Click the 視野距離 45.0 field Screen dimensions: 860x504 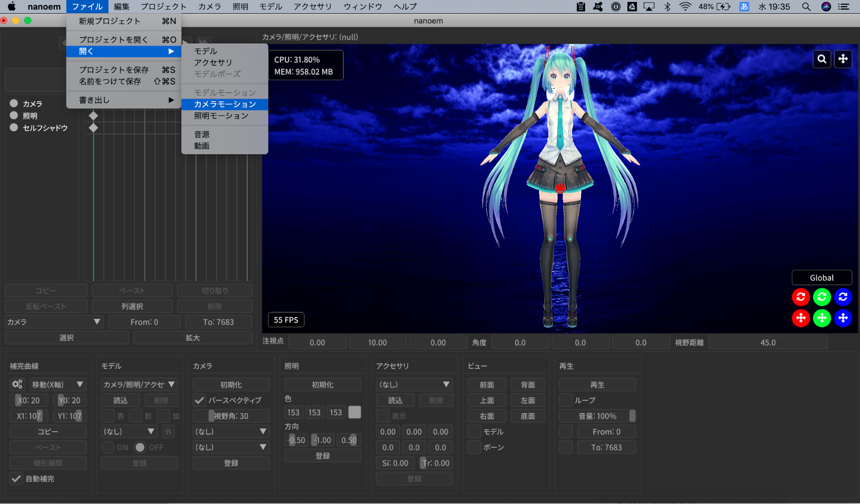click(768, 342)
